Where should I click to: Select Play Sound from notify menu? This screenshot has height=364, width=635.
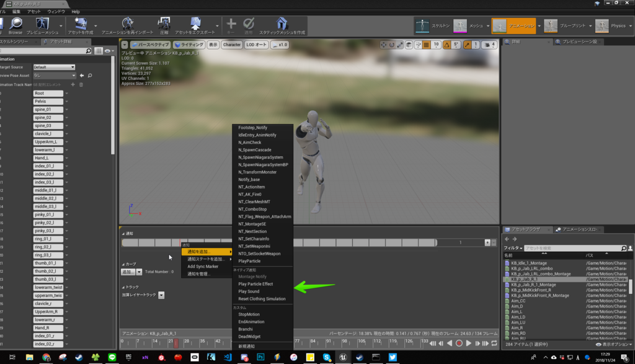click(x=249, y=291)
